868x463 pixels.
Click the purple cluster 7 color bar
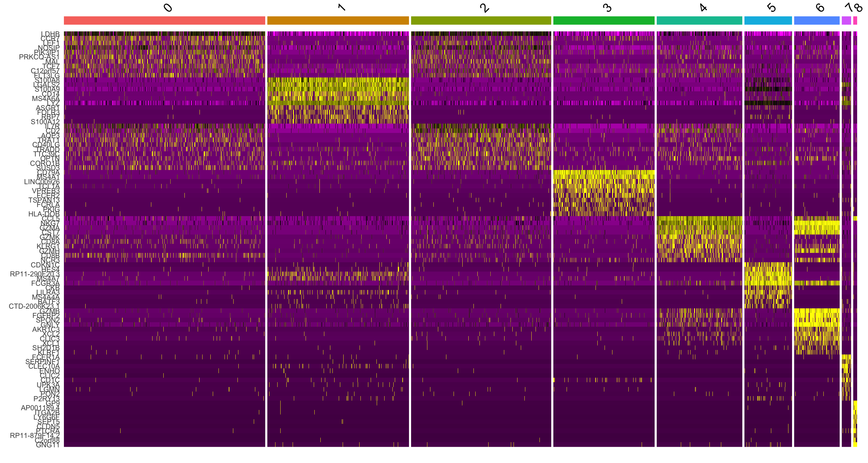(x=846, y=20)
